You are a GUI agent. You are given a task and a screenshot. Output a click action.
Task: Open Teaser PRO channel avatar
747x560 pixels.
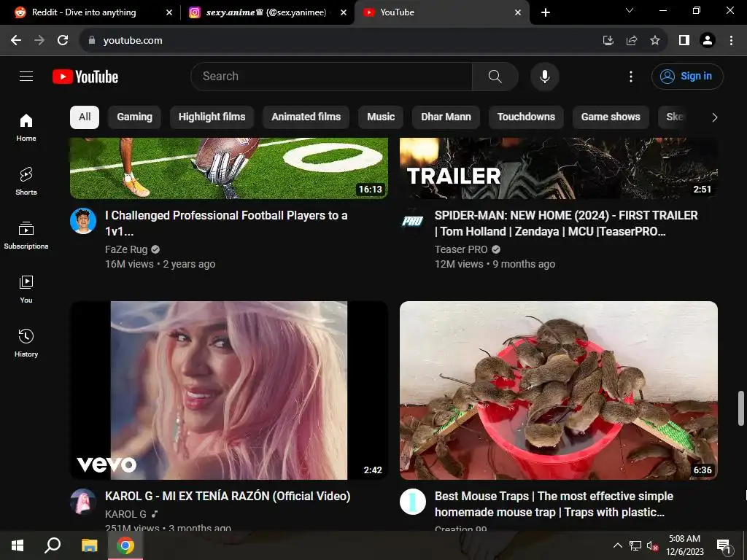coord(413,221)
